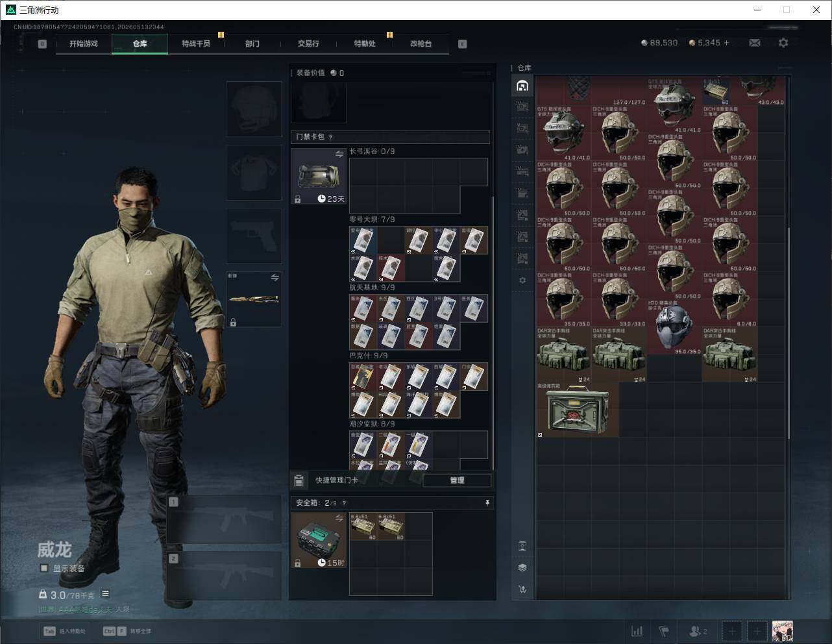Click the Tab 进入特勤处 shortcut button

click(x=64, y=631)
